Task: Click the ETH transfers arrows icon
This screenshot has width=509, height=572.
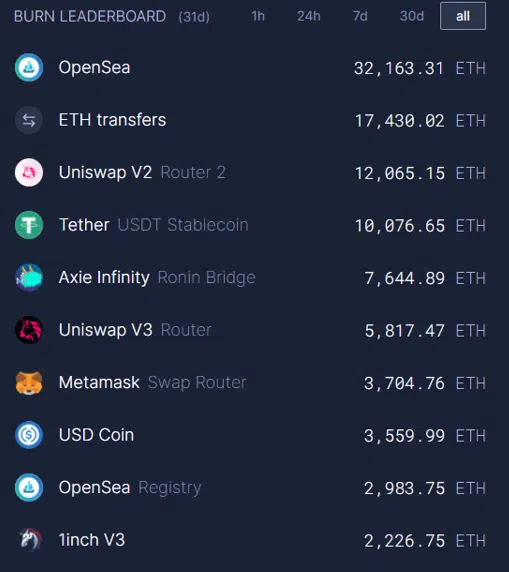Action: tap(29, 120)
